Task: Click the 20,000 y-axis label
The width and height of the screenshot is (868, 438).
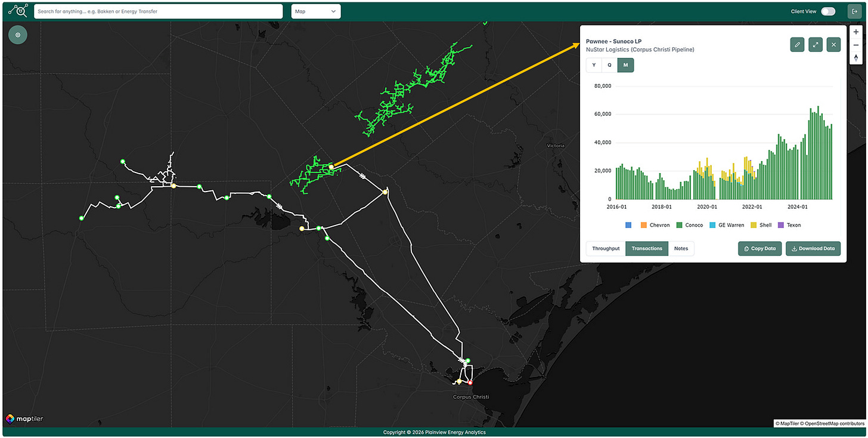Action: pos(603,171)
